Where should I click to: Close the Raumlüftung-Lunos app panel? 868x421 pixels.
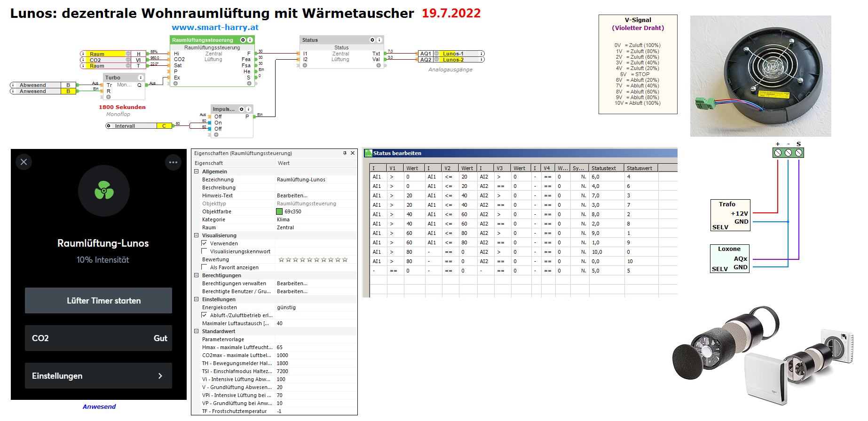pyautogui.click(x=24, y=162)
